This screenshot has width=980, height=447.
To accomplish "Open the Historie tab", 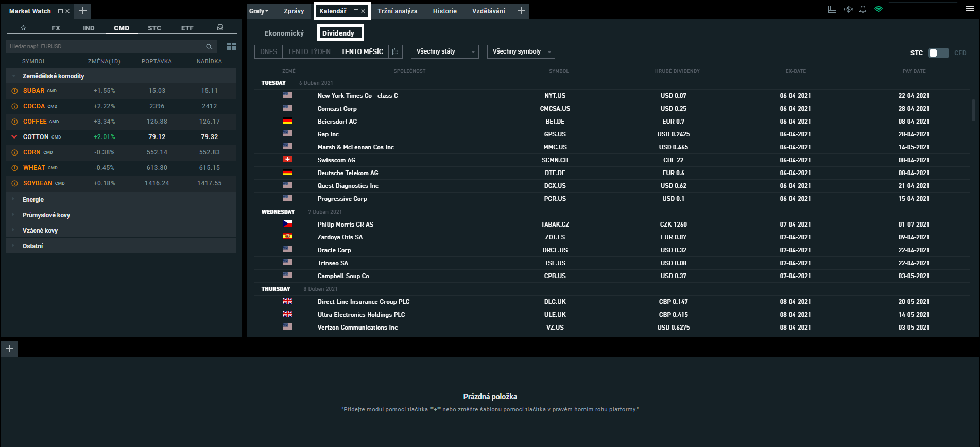I will 445,11.
